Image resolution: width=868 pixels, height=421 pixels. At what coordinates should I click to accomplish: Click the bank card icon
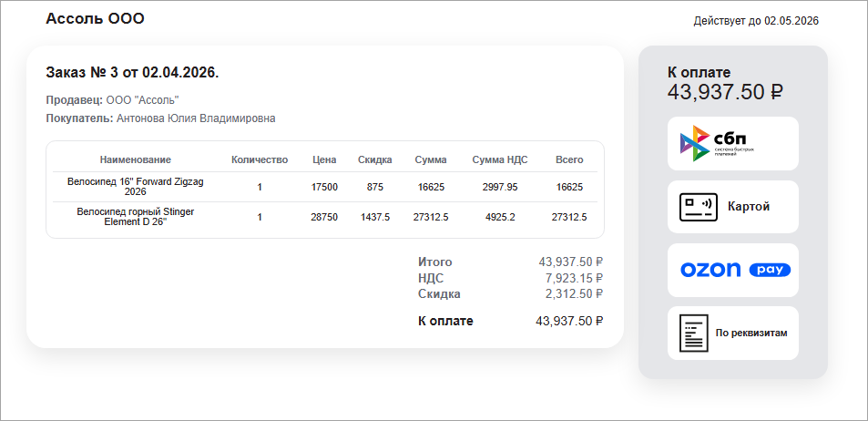pyautogui.click(x=699, y=207)
